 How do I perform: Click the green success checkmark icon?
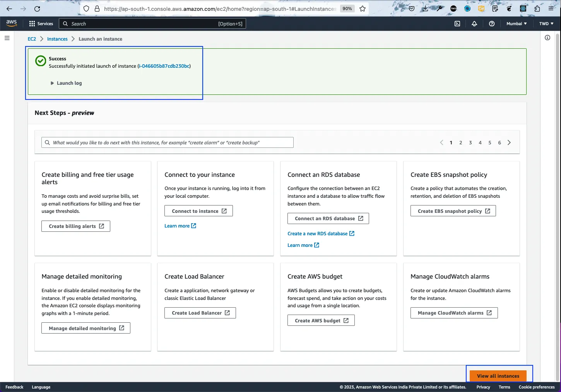tap(41, 61)
